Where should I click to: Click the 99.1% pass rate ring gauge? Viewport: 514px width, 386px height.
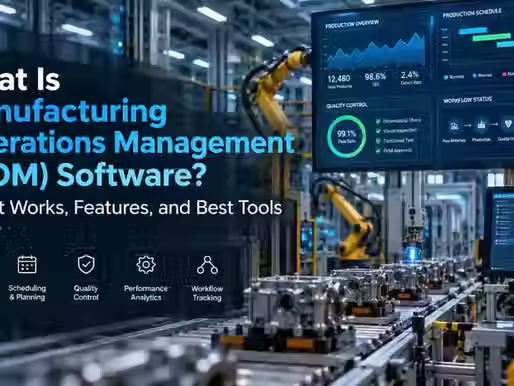[347, 136]
